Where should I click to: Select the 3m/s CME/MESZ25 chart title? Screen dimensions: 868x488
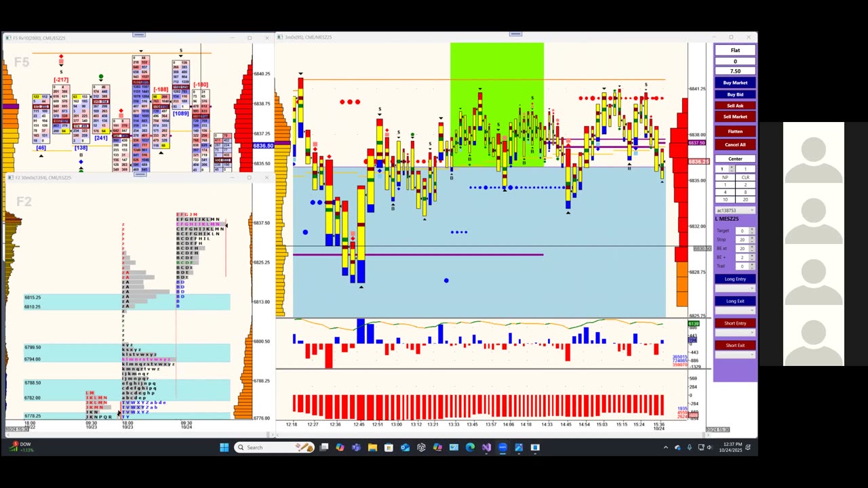pyautogui.click(x=309, y=37)
